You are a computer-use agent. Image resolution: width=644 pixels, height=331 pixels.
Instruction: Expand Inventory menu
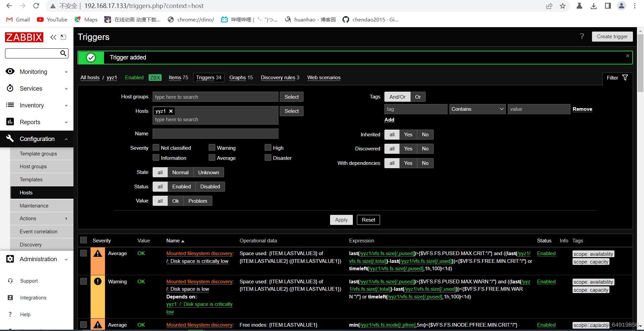click(37, 105)
